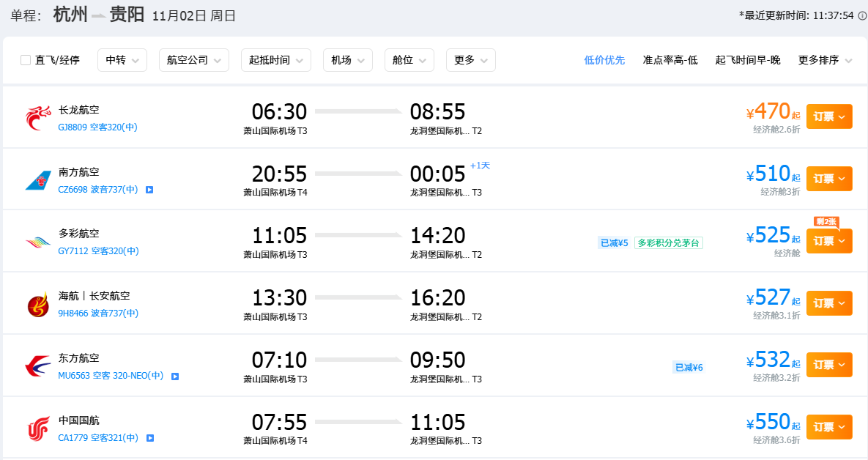The image size is (868, 460).
Task: Click 订票 (book) for the ¥470 flight
Action: click(828, 116)
